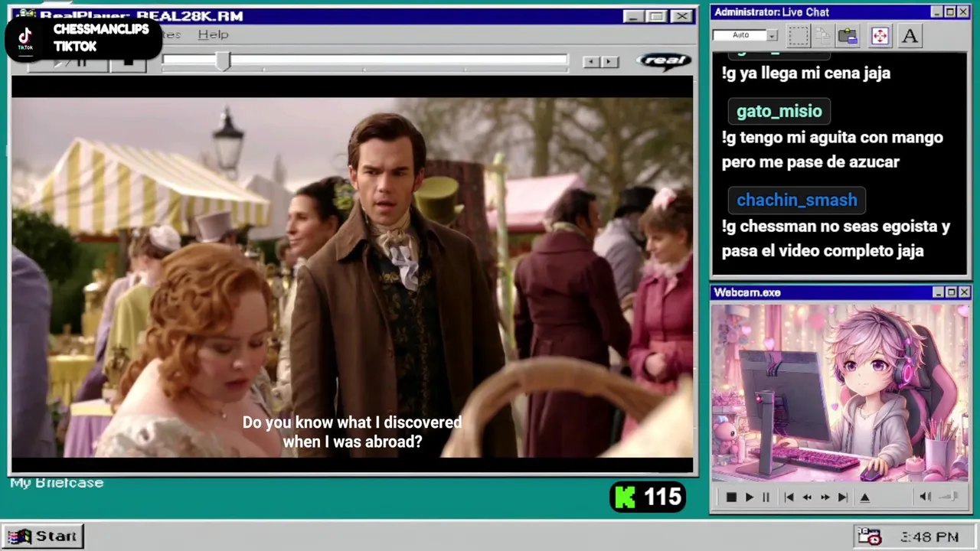Viewport: 980px width, 551px height.
Task: Click the play button in Webcam.exe controls
Action: 750,497
